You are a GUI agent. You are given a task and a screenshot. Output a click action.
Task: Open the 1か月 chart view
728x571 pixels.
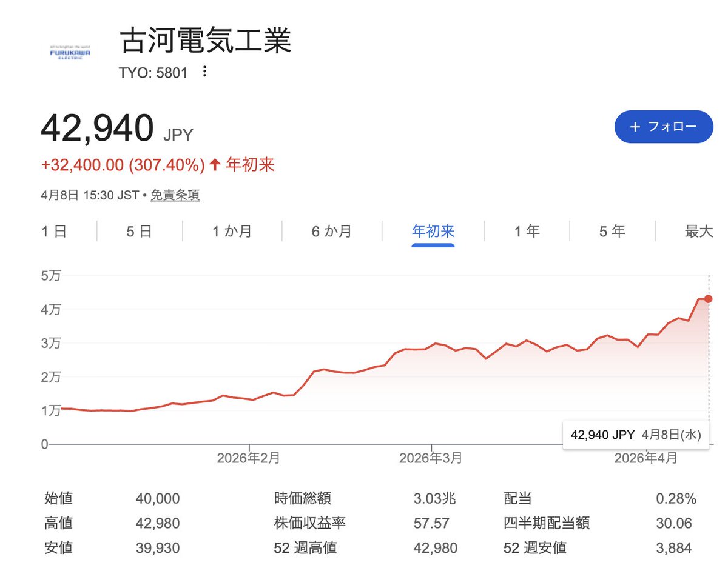(234, 231)
